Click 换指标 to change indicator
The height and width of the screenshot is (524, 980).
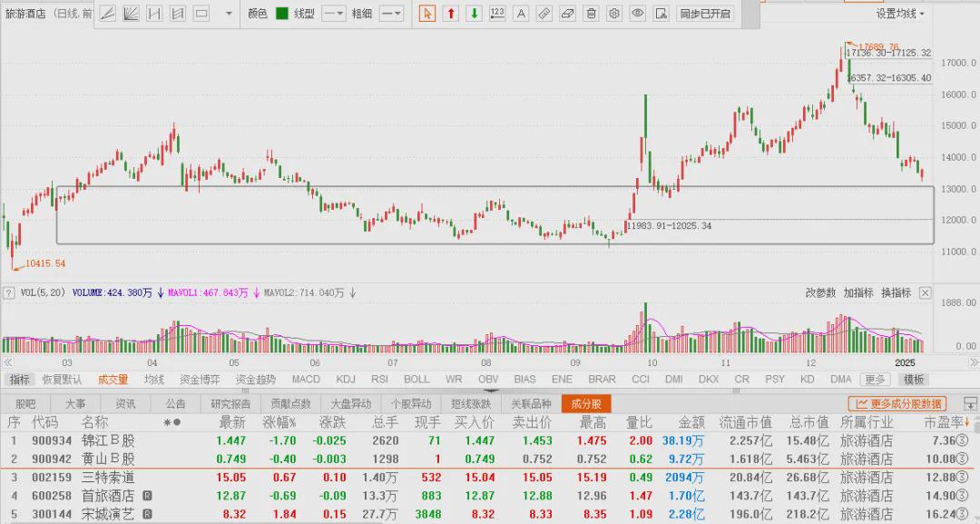pyautogui.click(x=897, y=292)
